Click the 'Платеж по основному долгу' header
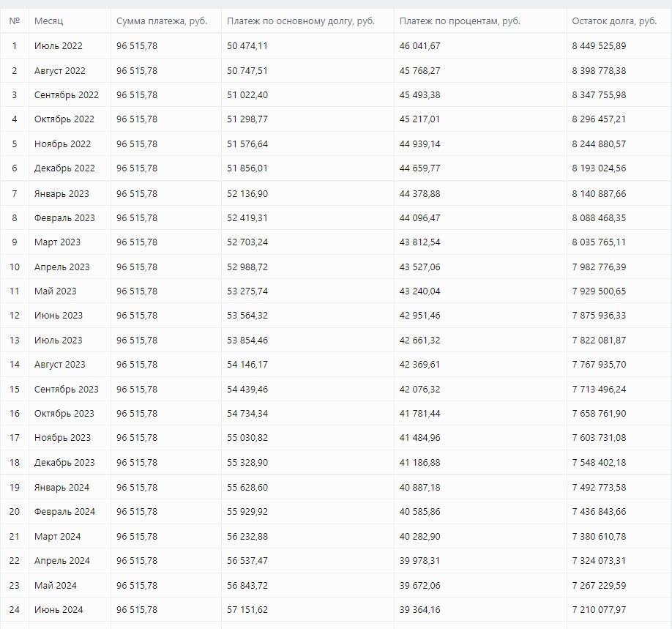The image size is (672, 629). coord(301,21)
